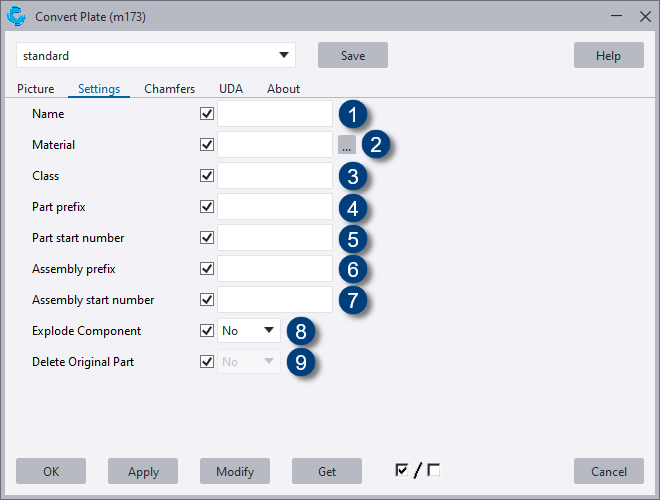Uncheck the Name checkbox

pyautogui.click(x=207, y=114)
